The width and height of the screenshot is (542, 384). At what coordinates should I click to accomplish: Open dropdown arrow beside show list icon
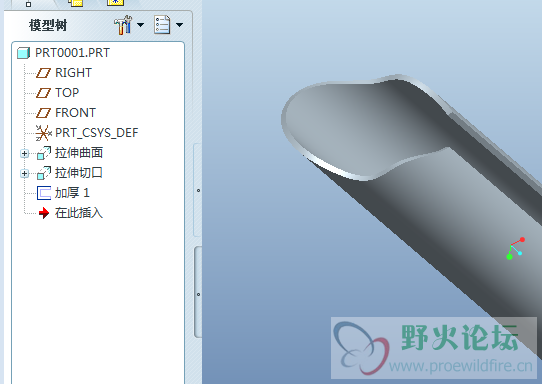179,25
